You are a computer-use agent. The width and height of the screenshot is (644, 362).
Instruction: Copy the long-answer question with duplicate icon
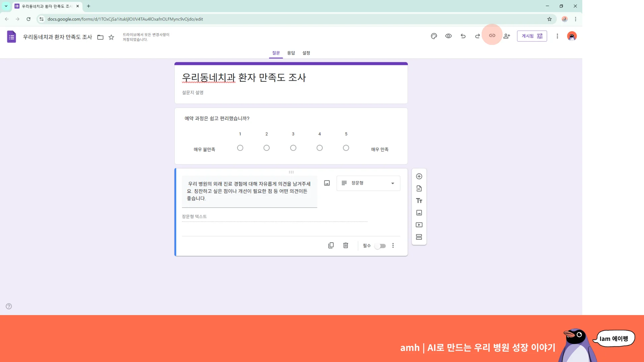click(x=331, y=245)
